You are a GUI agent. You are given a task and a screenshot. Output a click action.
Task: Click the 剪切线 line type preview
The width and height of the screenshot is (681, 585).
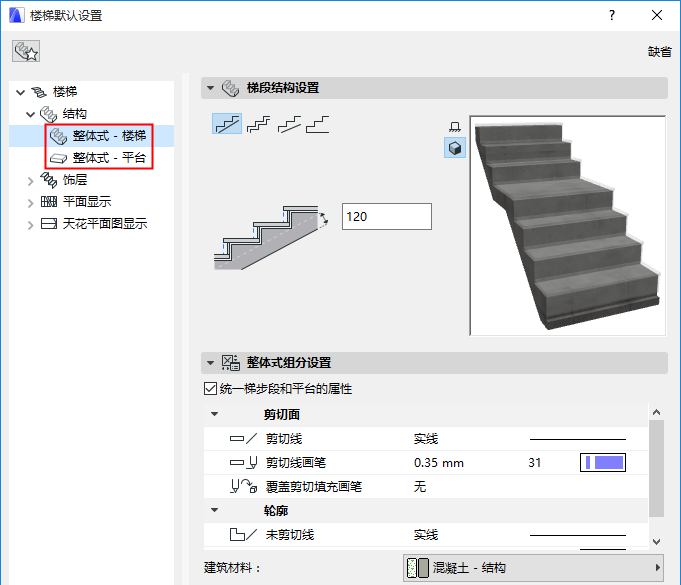tap(578, 439)
